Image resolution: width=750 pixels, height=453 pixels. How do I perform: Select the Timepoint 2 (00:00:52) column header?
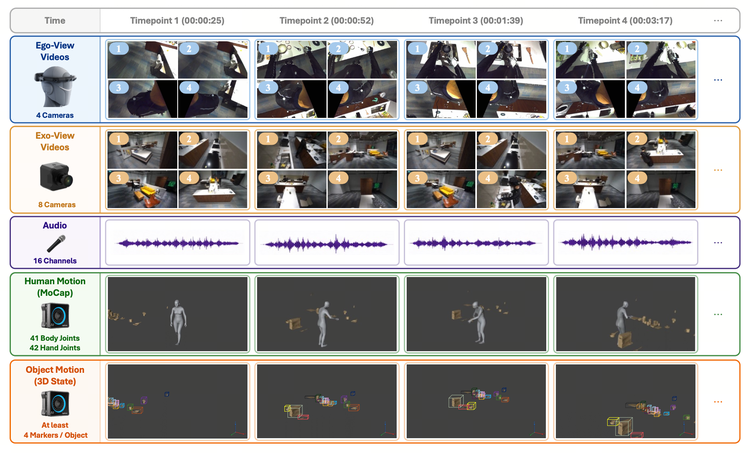326,21
